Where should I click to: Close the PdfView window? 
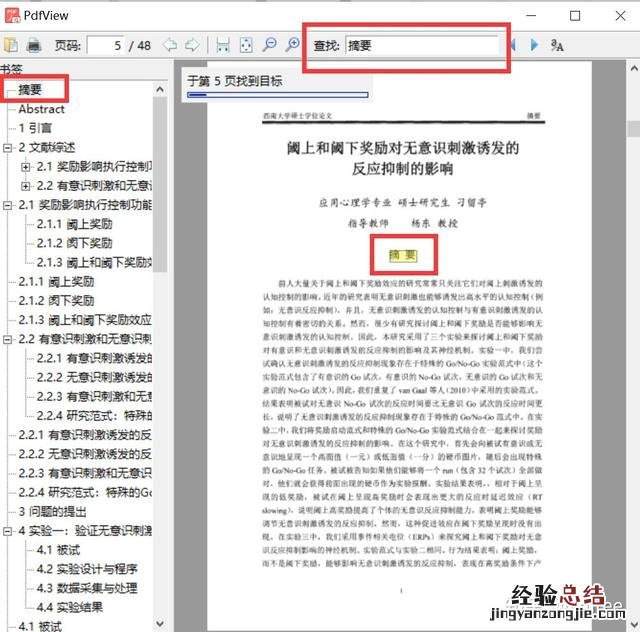tap(620, 16)
